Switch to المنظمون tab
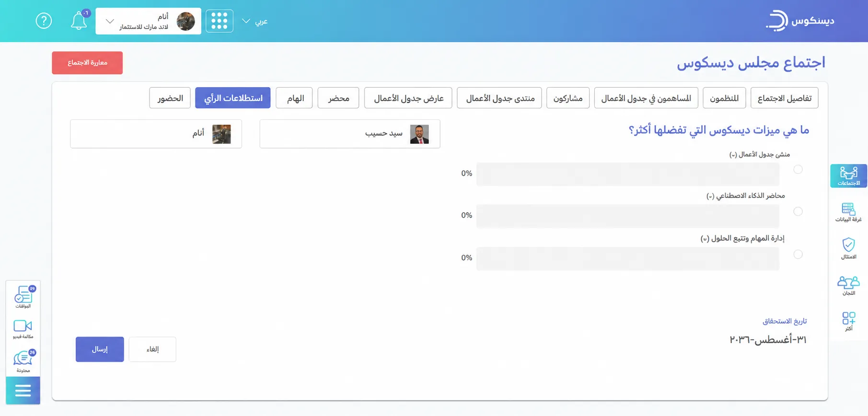 pyautogui.click(x=724, y=98)
